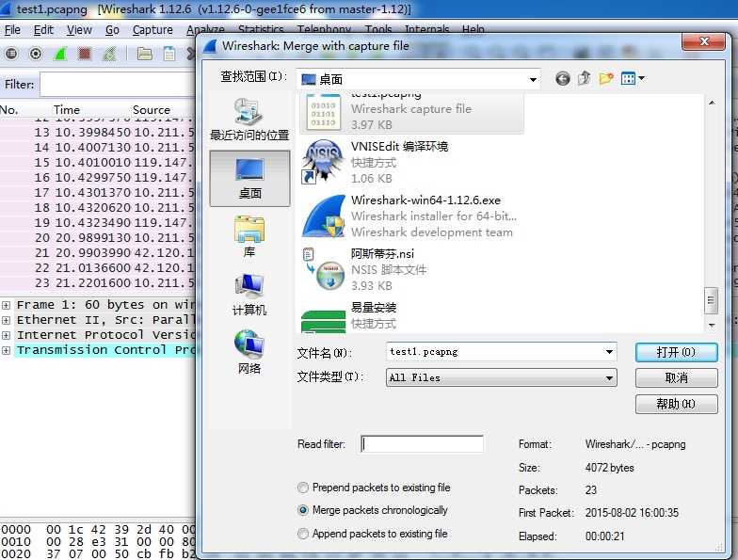Open the Edit menu
This screenshot has height=560, width=738.
[x=43, y=30]
